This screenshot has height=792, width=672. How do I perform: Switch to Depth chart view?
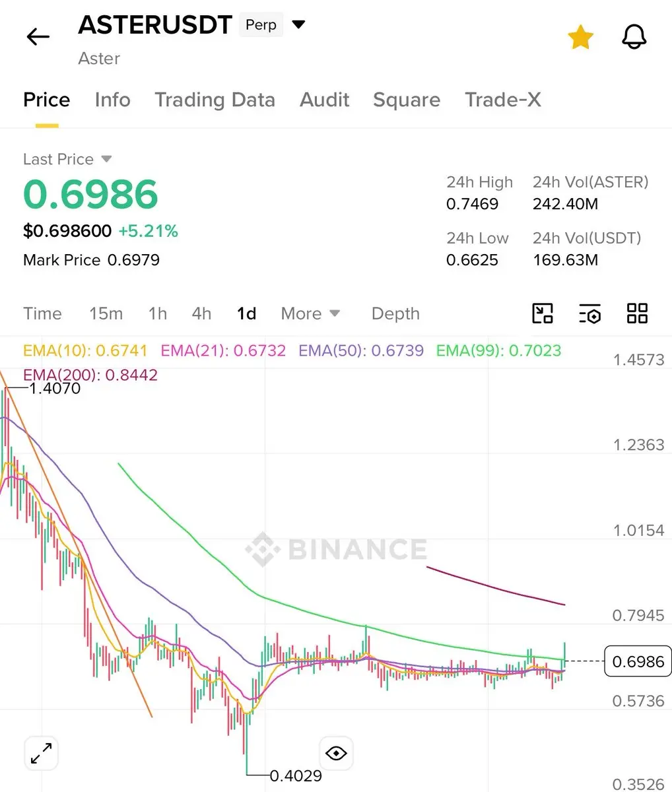(395, 313)
